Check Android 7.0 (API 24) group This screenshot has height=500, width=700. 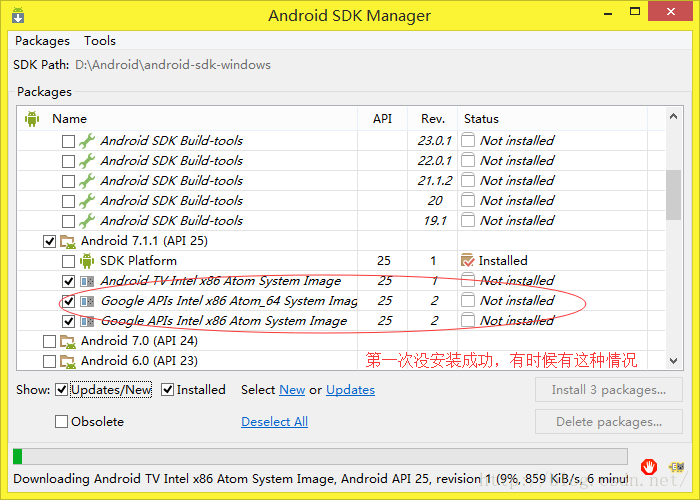[49, 342]
